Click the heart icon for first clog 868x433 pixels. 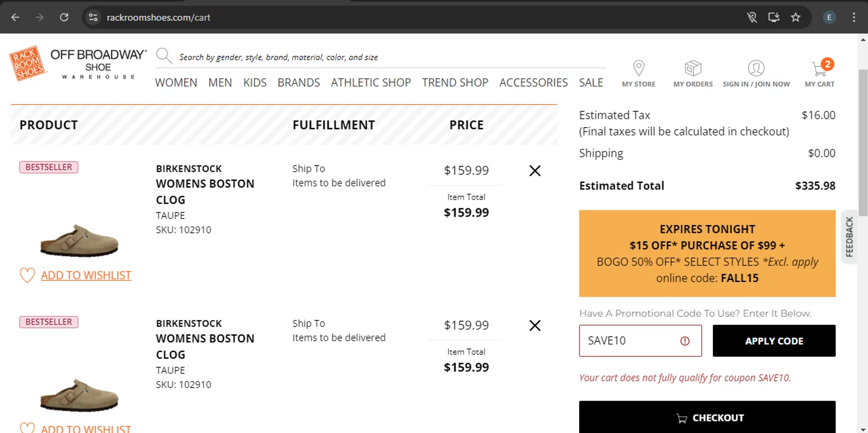pyautogui.click(x=27, y=275)
